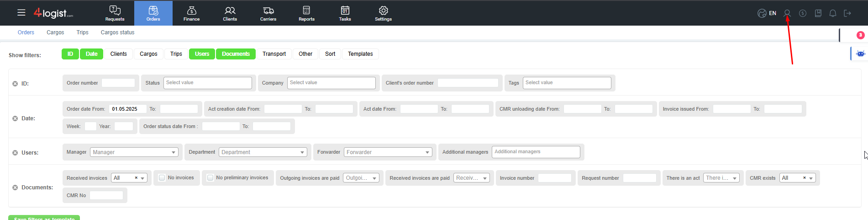Click Save filters as template button
Image resolution: width=868 pixels, height=220 pixels.
coord(44,218)
